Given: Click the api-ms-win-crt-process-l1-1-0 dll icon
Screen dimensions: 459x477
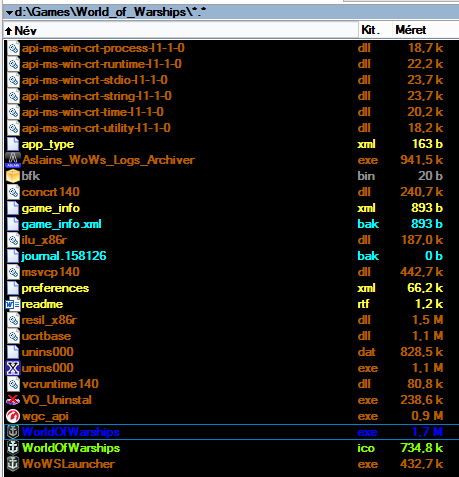Looking at the screenshot, I should coord(13,48).
